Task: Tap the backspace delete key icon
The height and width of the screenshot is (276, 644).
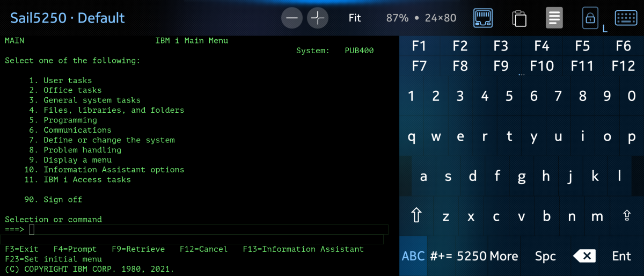Action: (584, 256)
